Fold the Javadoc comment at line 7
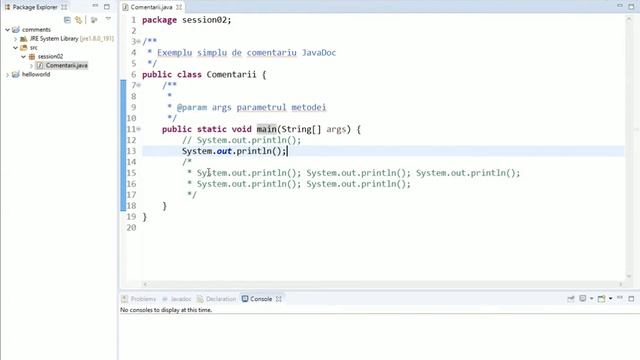The image size is (640, 360). (139, 85)
